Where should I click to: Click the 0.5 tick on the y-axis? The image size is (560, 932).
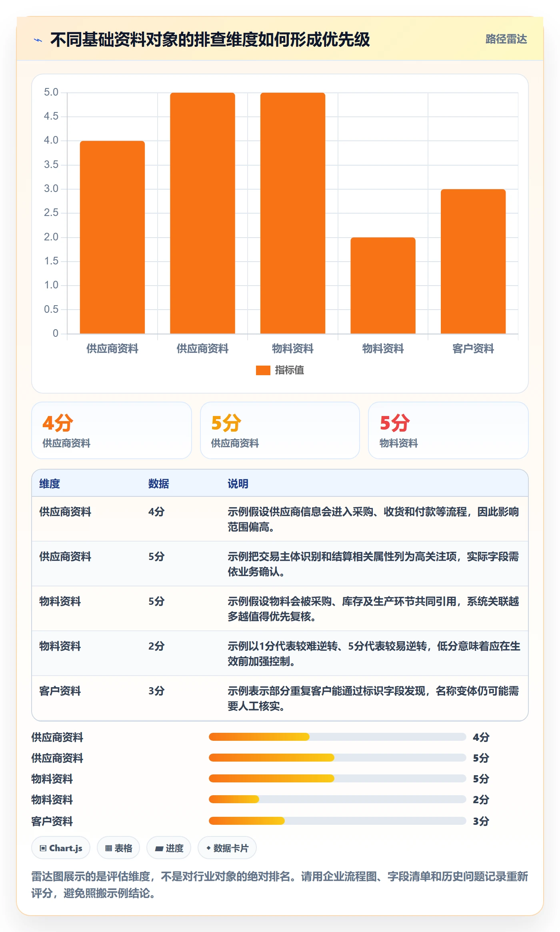coord(51,310)
